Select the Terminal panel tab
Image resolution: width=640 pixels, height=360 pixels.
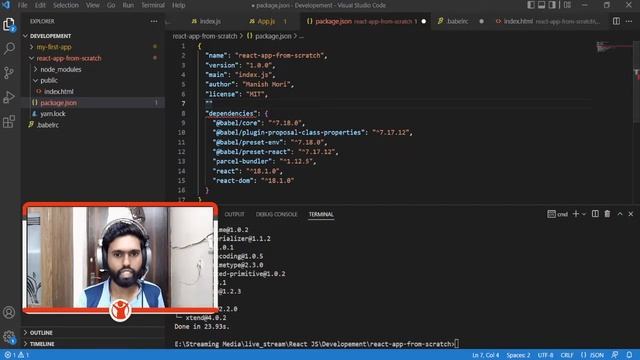(321, 214)
